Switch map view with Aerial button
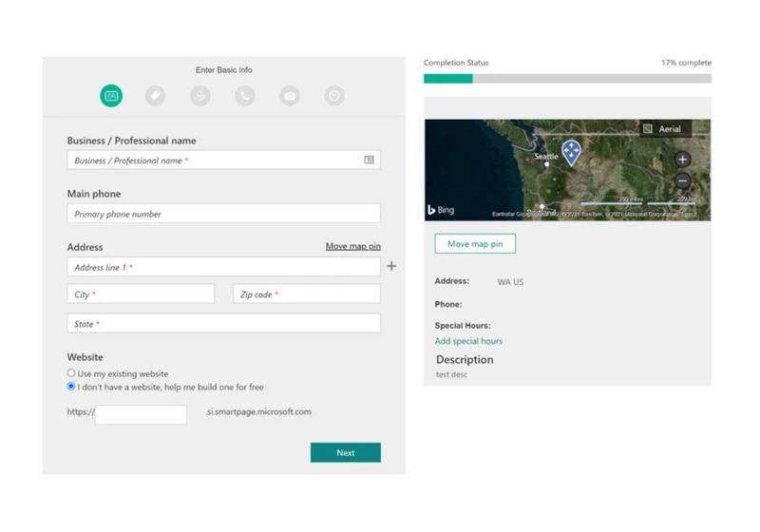The height and width of the screenshot is (532, 760). (665, 129)
